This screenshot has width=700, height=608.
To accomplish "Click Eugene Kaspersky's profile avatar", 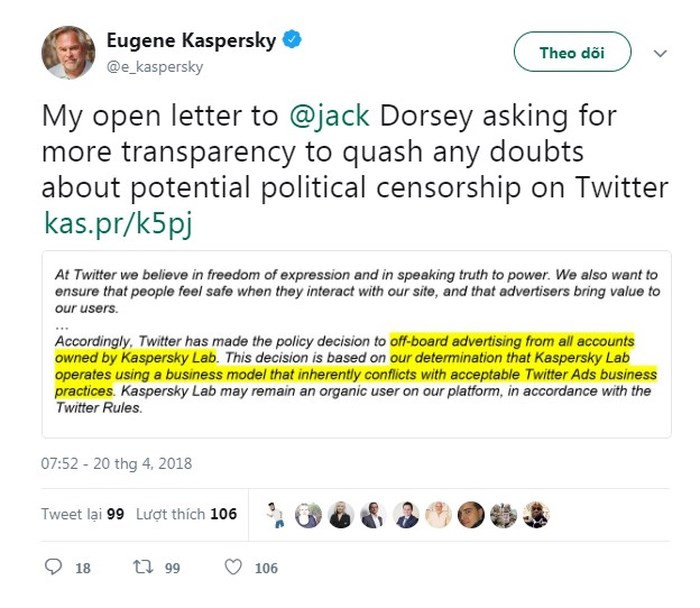I will pyautogui.click(x=68, y=52).
